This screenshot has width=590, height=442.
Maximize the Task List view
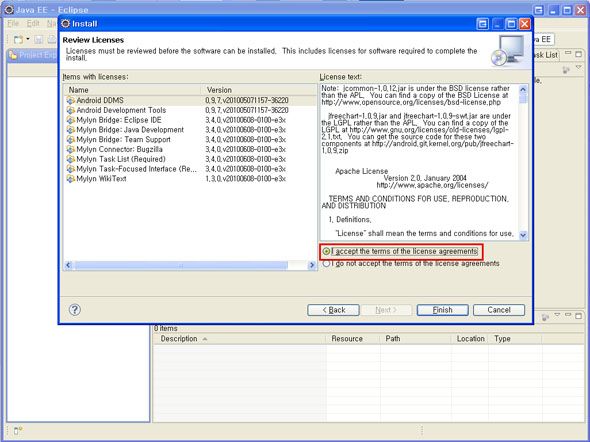[x=579, y=54]
